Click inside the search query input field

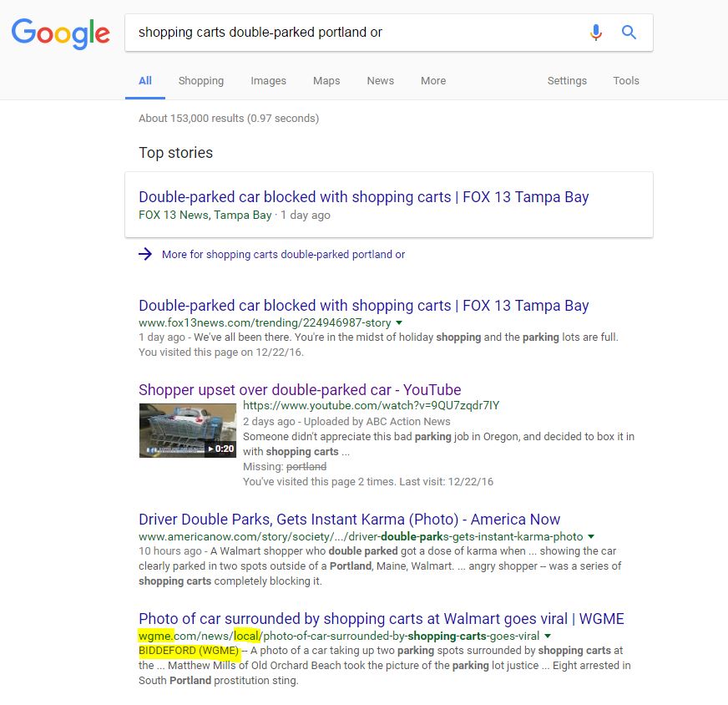[351, 33]
